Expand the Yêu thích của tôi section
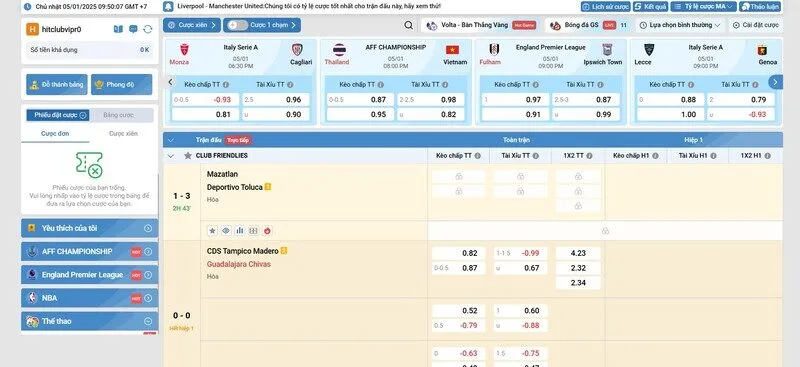Screen dimensions: 800x367 [90, 228]
